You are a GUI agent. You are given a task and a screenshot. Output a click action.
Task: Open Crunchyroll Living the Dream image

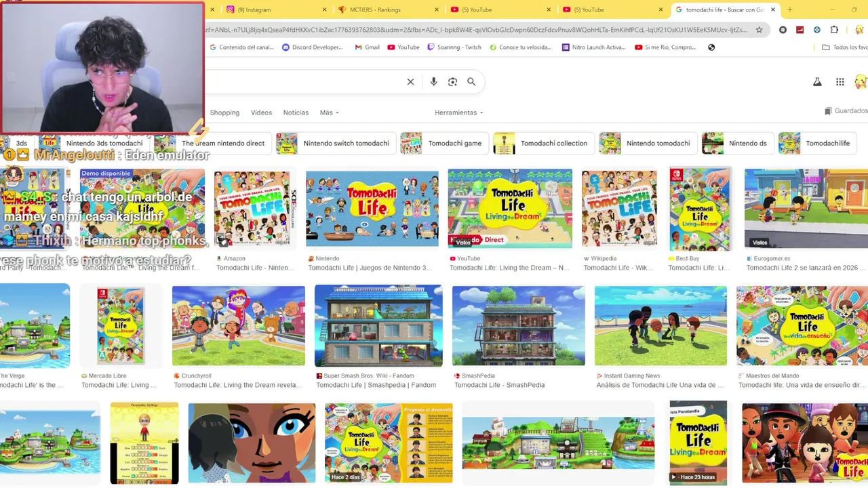239,326
